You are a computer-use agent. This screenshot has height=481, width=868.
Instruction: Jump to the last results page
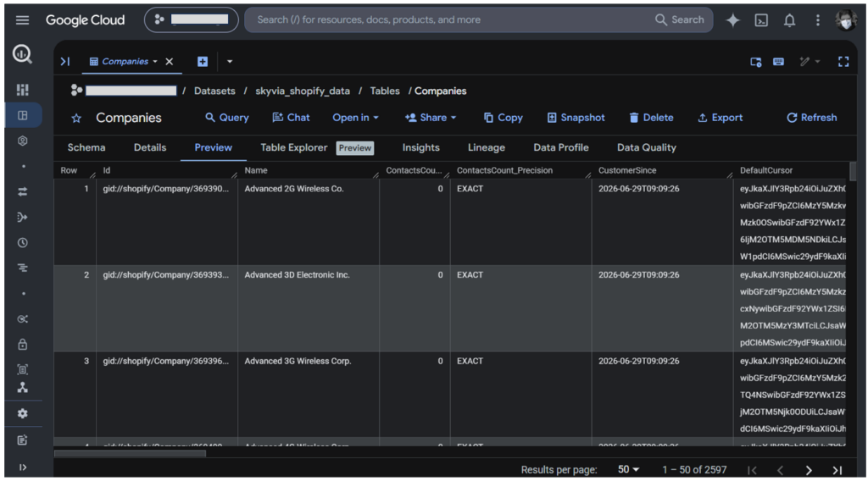tap(837, 470)
